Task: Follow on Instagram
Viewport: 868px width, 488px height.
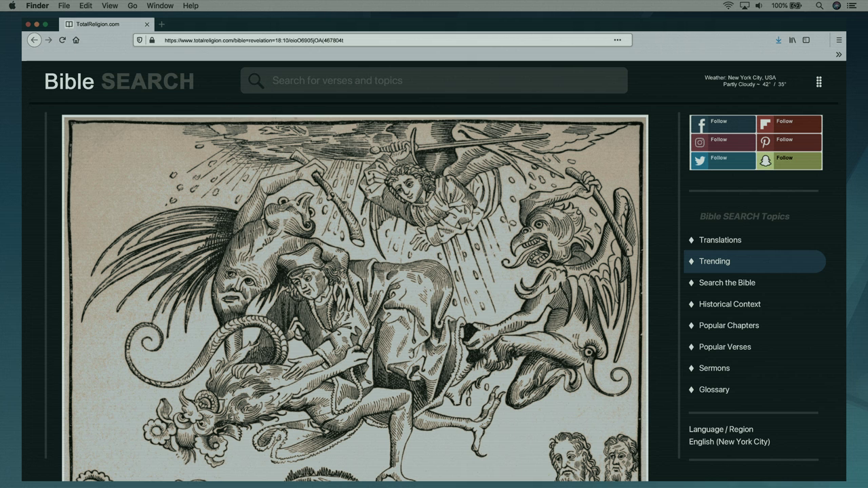Action: click(x=722, y=142)
